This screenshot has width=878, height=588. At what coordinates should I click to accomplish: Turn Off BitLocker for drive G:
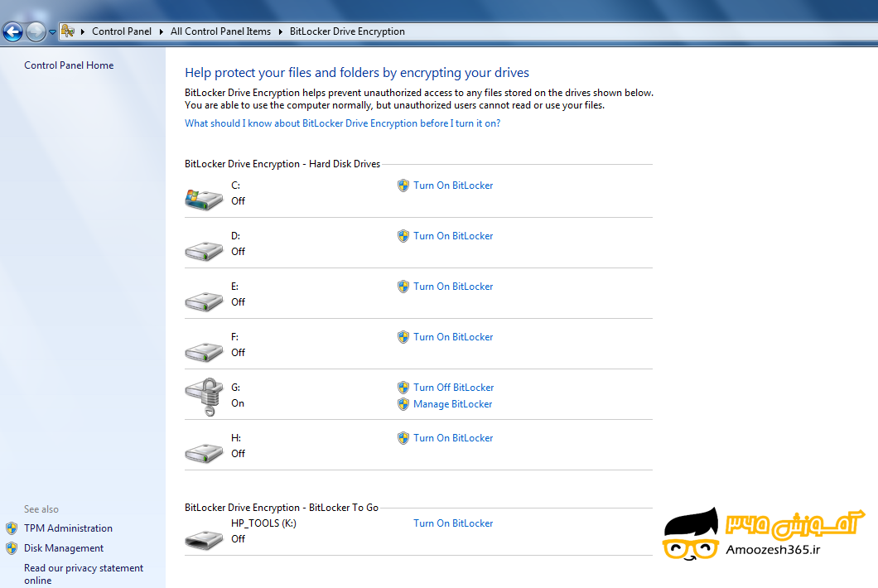(454, 387)
